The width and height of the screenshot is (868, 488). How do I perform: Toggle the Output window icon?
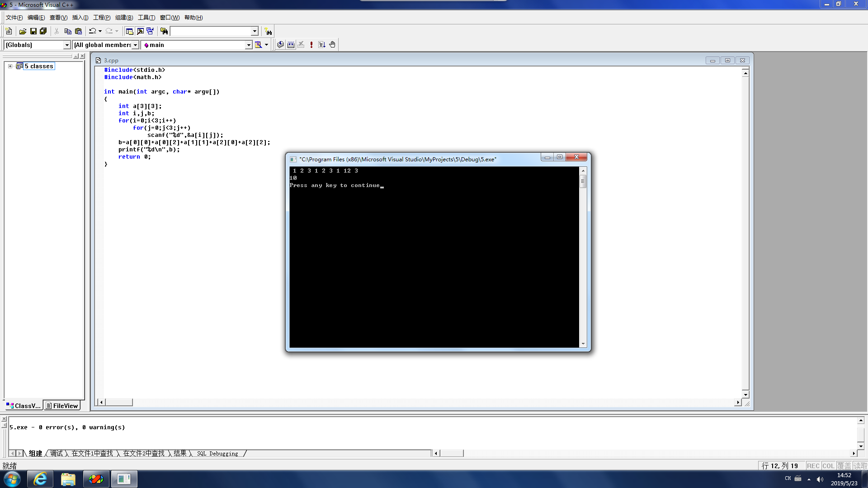click(140, 31)
